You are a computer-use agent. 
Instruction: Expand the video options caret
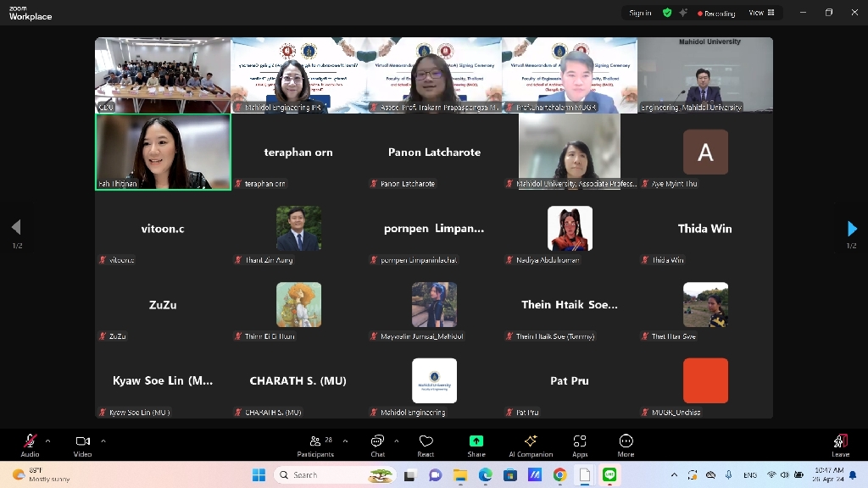click(x=103, y=441)
